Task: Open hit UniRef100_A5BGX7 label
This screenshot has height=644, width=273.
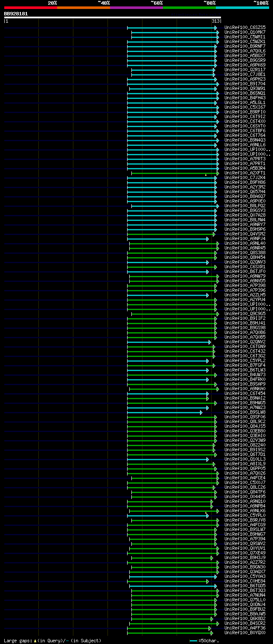Action: coord(245,55)
